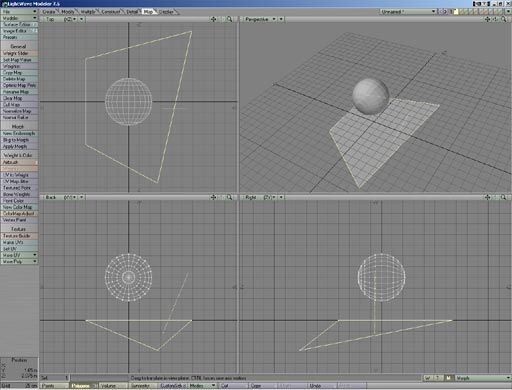Screen dimensions: 512x390
Task: Click the Set UV button
Action: coord(19,249)
